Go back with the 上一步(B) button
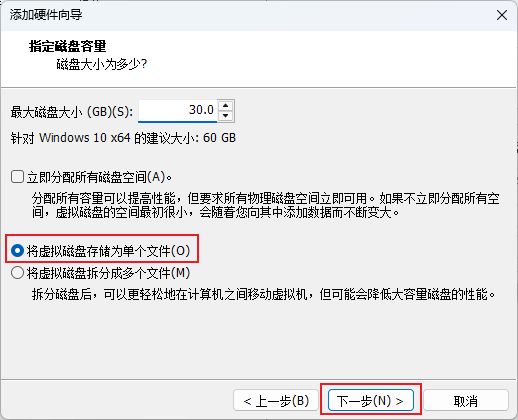 point(276,400)
